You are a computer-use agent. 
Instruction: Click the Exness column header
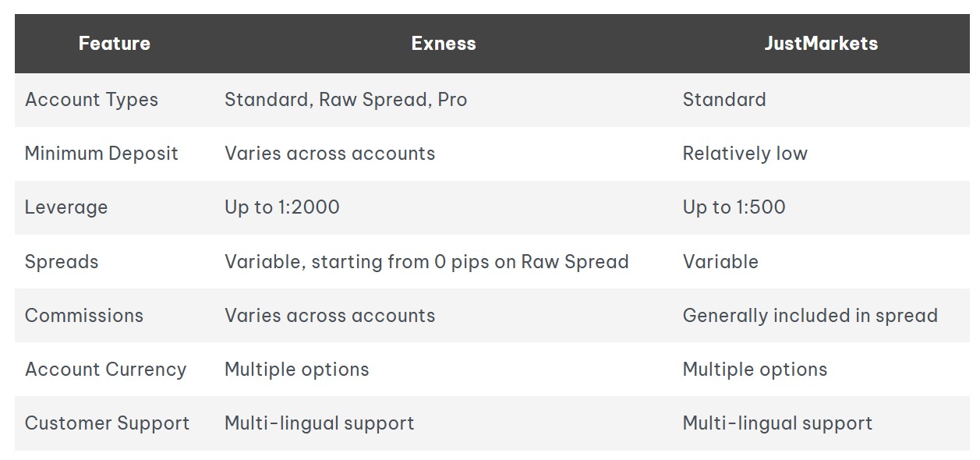point(444,44)
